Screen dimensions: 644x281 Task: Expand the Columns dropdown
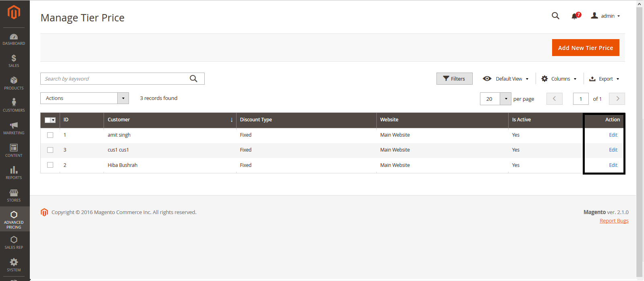pyautogui.click(x=559, y=79)
